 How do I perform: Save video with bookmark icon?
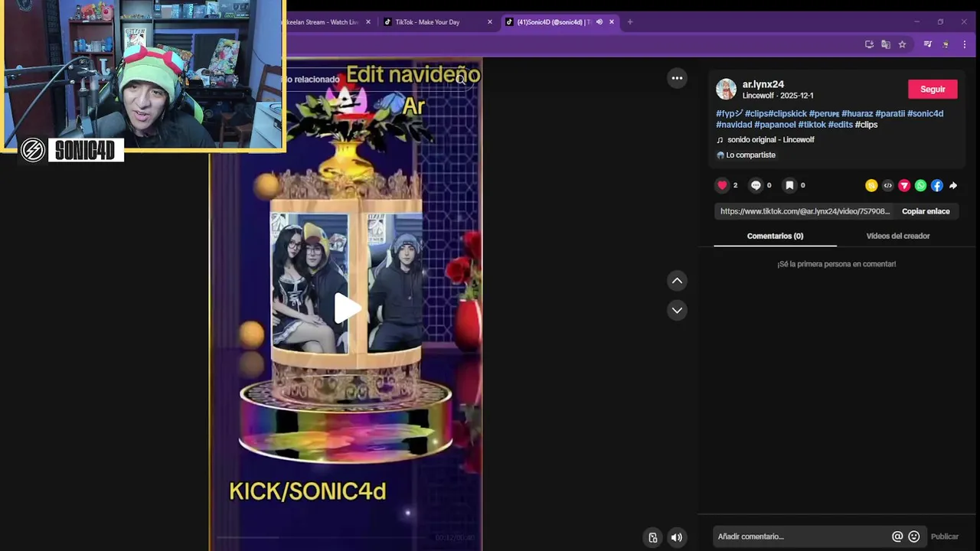(x=789, y=185)
